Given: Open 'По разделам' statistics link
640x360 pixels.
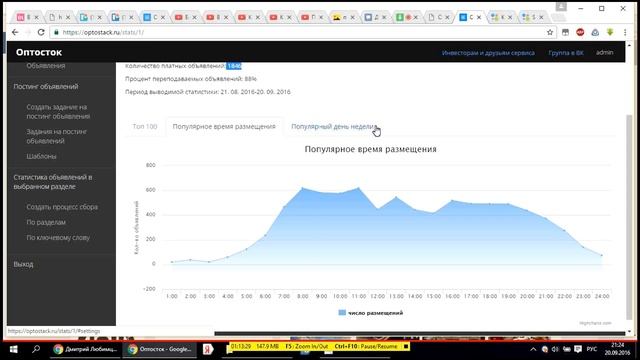Looking at the screenshot, I should point(46,222).
